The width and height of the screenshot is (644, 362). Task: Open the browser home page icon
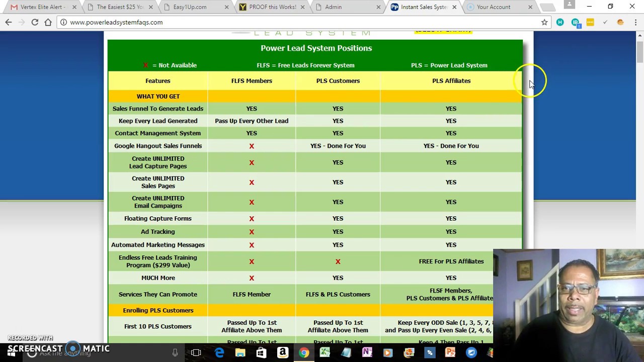(x=48, y=22)
